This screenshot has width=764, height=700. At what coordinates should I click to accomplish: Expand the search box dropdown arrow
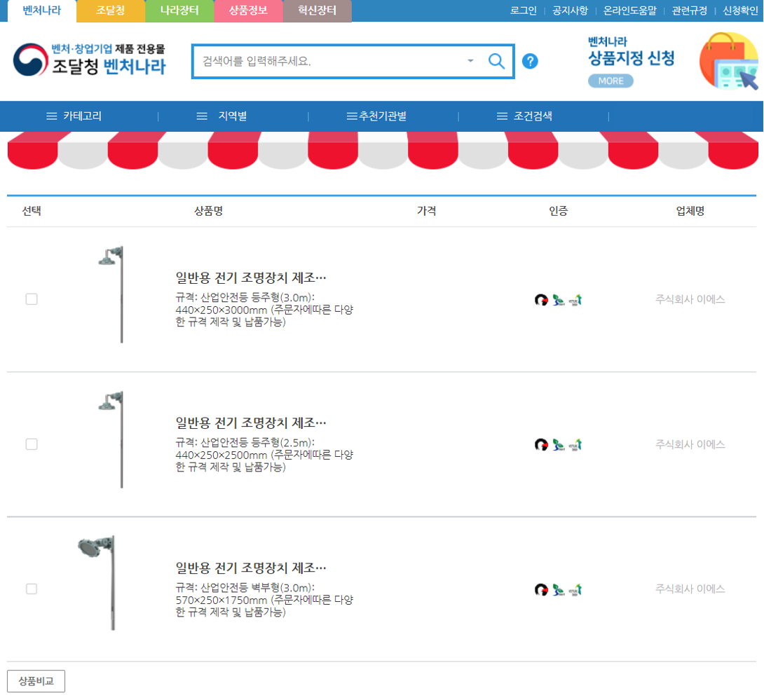471,61
